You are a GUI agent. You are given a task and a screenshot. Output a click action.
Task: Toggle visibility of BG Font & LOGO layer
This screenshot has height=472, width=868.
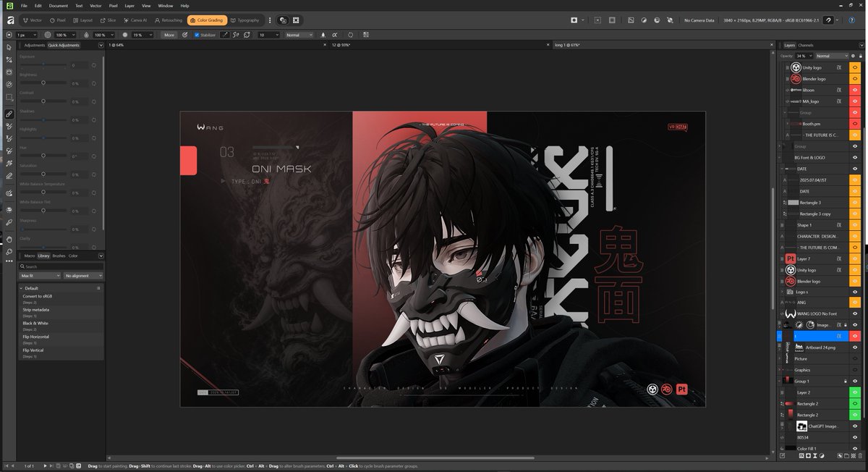(x=854, y=157)
